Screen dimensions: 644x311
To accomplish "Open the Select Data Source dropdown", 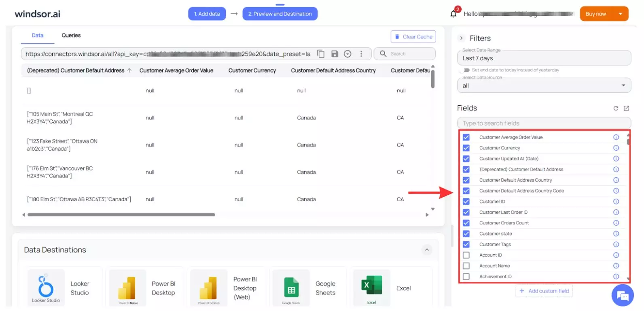I will (x=544, y=85).
